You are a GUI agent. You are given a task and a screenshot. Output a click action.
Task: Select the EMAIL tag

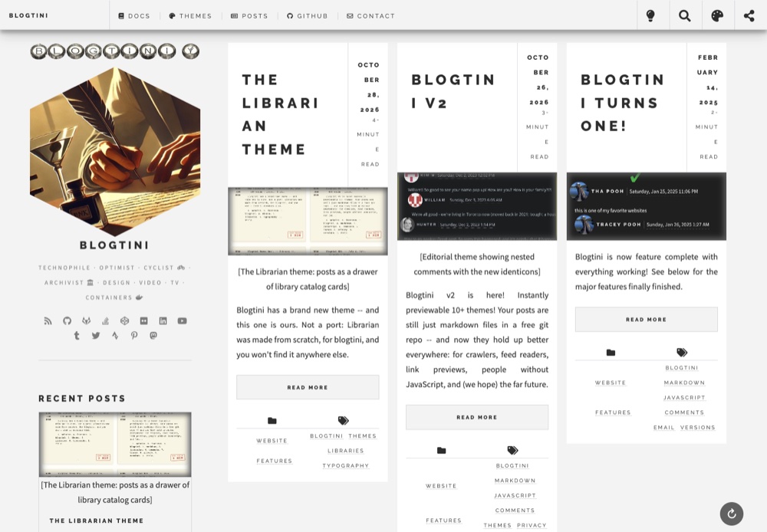[x=663, y=427]
